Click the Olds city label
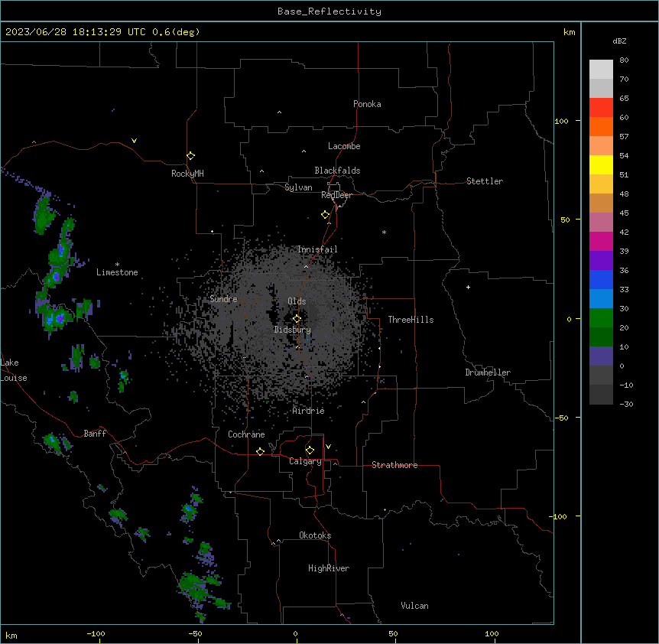This screenshot has width=659, height=644. pyautogui.click(x=297, y=301)
